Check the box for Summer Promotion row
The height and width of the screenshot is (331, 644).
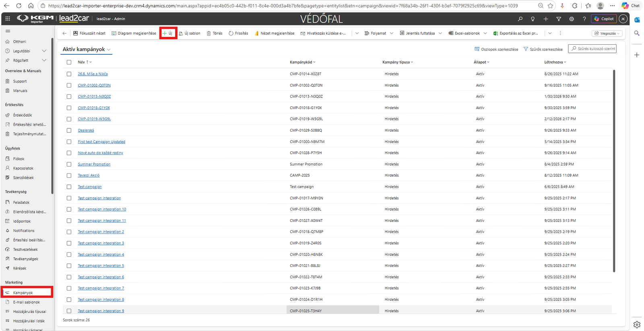69,164
